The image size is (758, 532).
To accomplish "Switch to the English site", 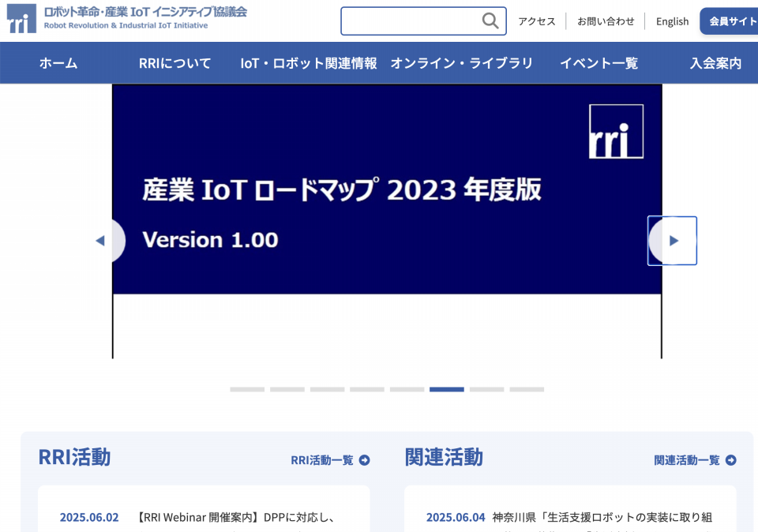I will click(x=672, y=21).
